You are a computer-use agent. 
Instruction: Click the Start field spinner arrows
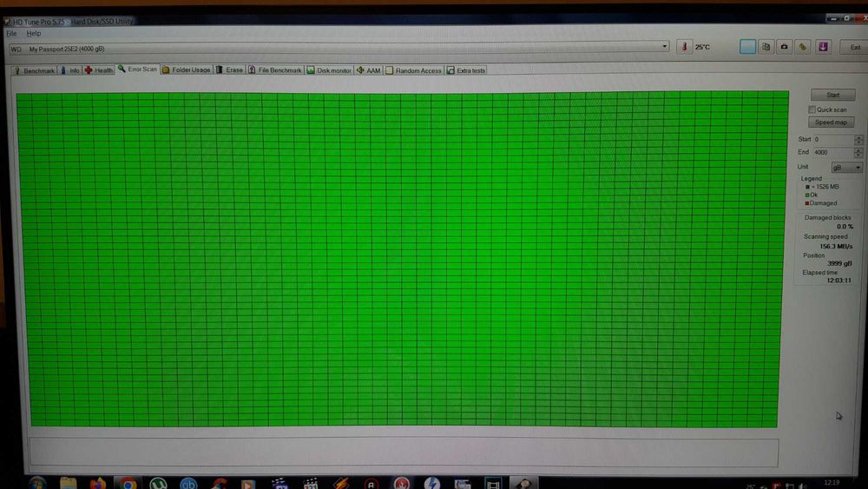pos(858,140)
